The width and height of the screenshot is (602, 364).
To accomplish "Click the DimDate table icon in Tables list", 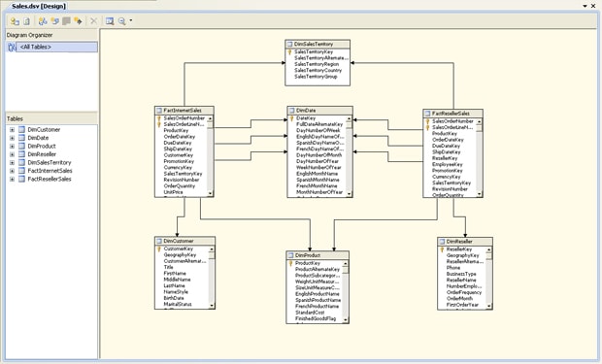I will tap(22, 138).
